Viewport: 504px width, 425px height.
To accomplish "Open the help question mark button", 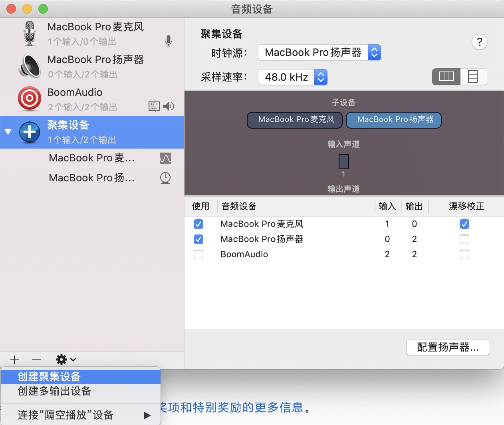I will tap(480, 42).
